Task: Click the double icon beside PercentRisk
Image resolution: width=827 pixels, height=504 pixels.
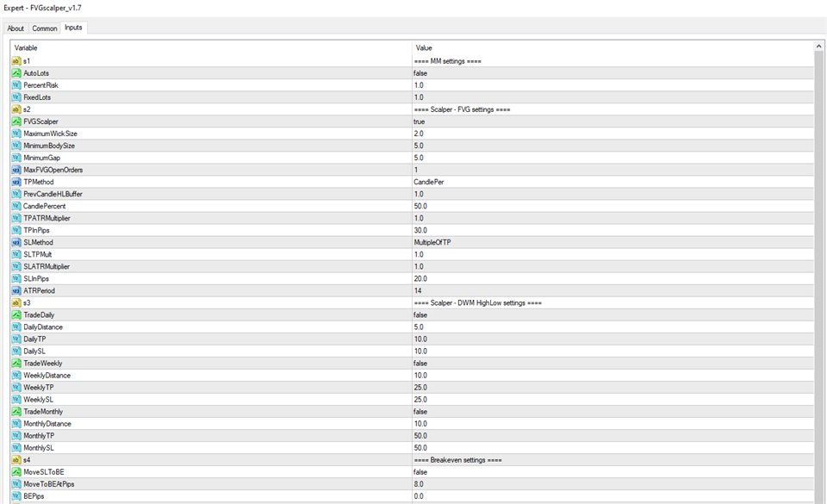Action: pos(16,85)
